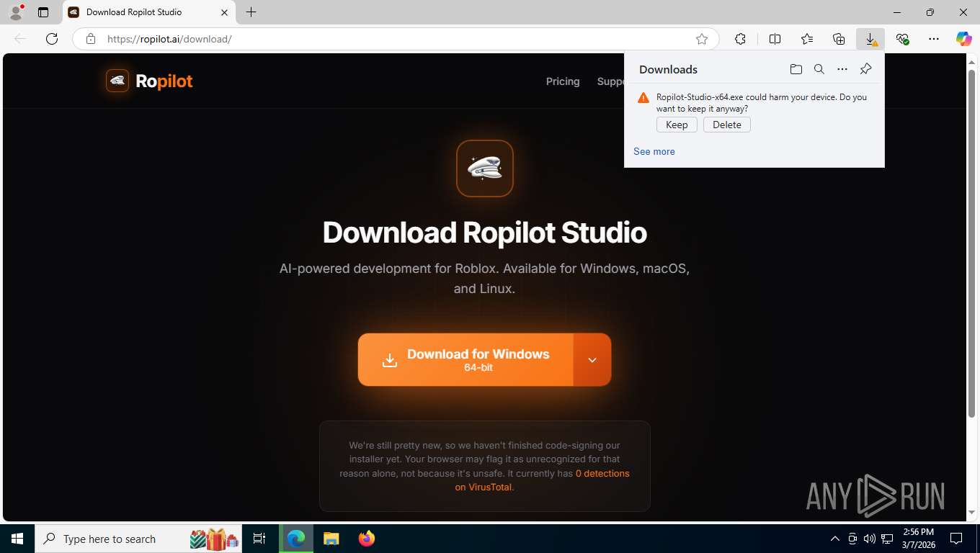Open File Explorer from taskbar
Screen dimensions: 980x553
pos(331,539)
